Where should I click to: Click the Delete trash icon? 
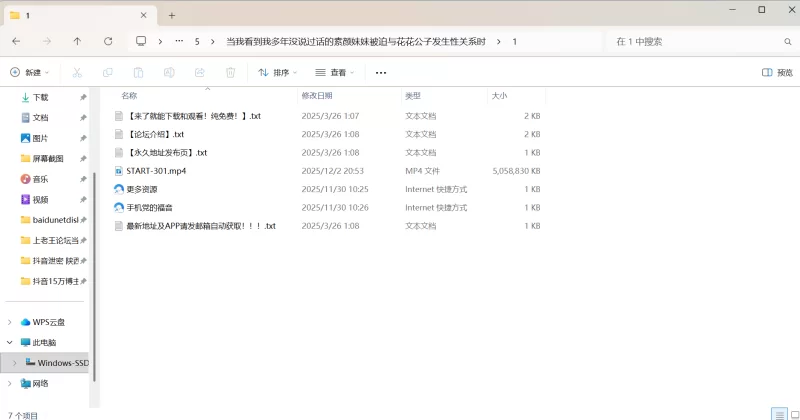230,72
